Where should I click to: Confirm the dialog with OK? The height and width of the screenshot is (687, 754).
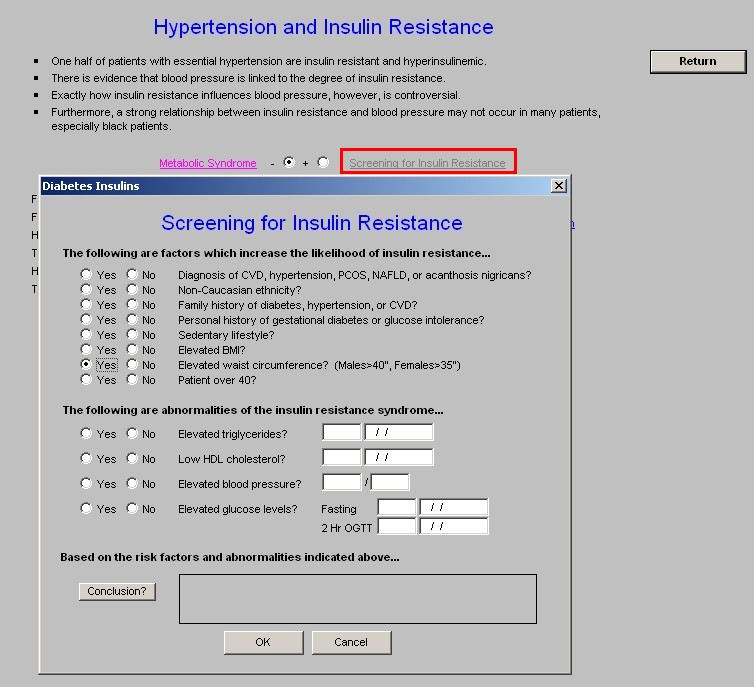(264, 643)
